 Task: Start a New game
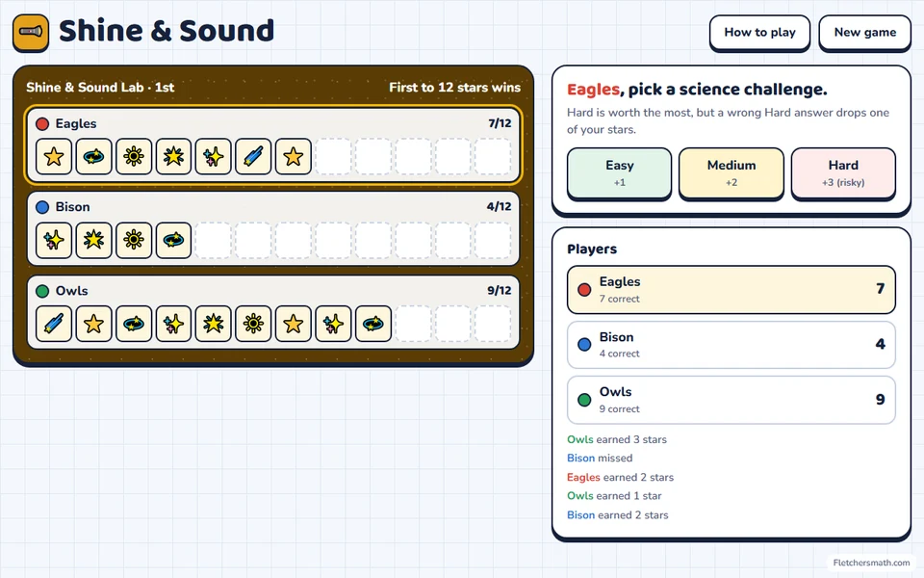point(864,33)
